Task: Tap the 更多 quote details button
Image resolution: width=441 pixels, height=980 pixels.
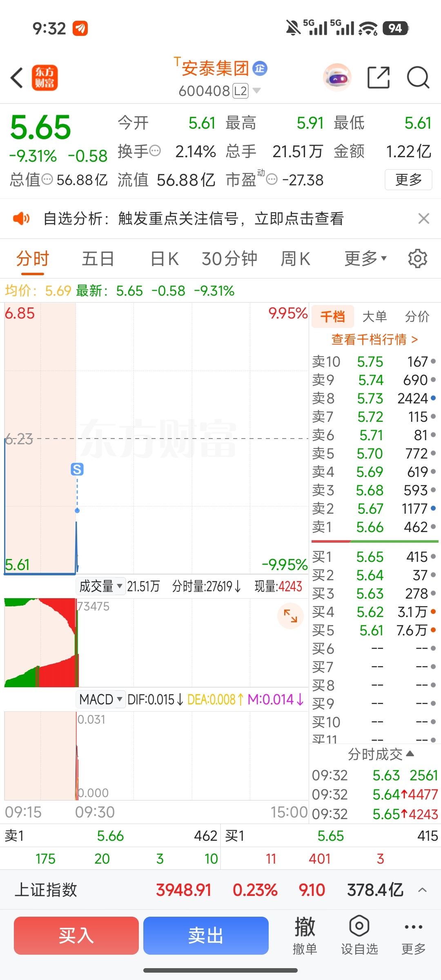Action: (x=408, y=179)
